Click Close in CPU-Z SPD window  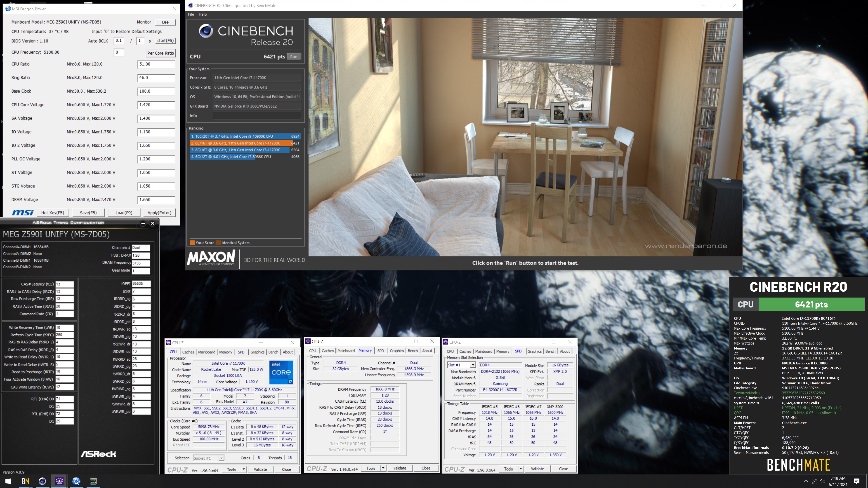click(563, 469)
